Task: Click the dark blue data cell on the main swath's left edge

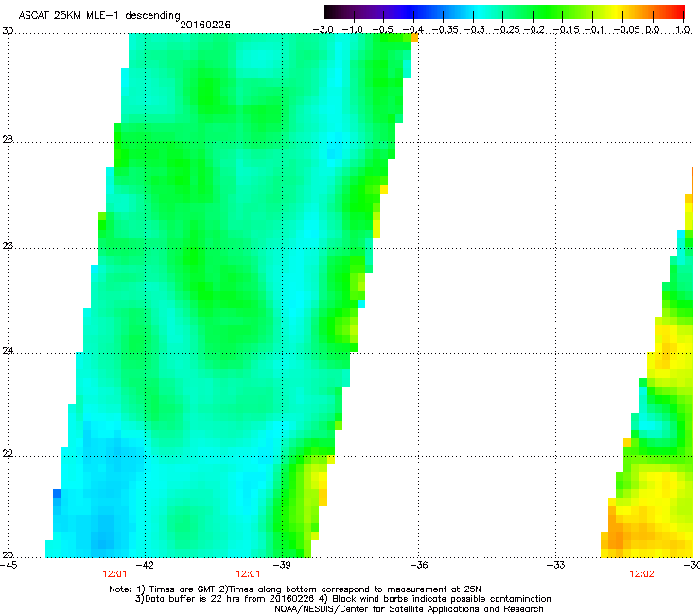Action: (x=57, y=494)
